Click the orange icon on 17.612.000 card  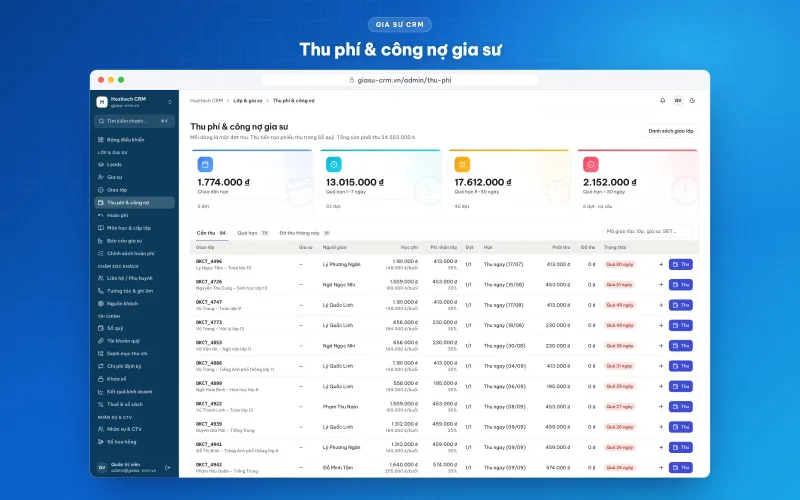pyautogui.click(x=462, y=164)
